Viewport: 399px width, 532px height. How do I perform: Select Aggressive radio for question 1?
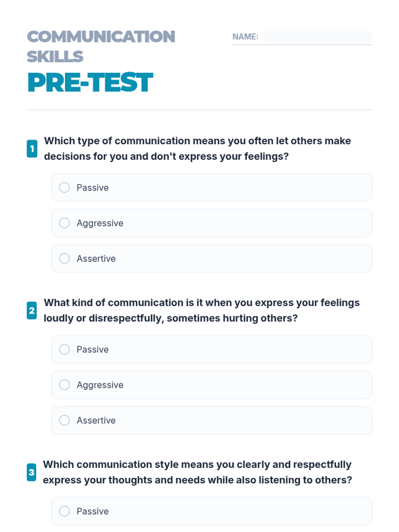(x=65, y=223)
